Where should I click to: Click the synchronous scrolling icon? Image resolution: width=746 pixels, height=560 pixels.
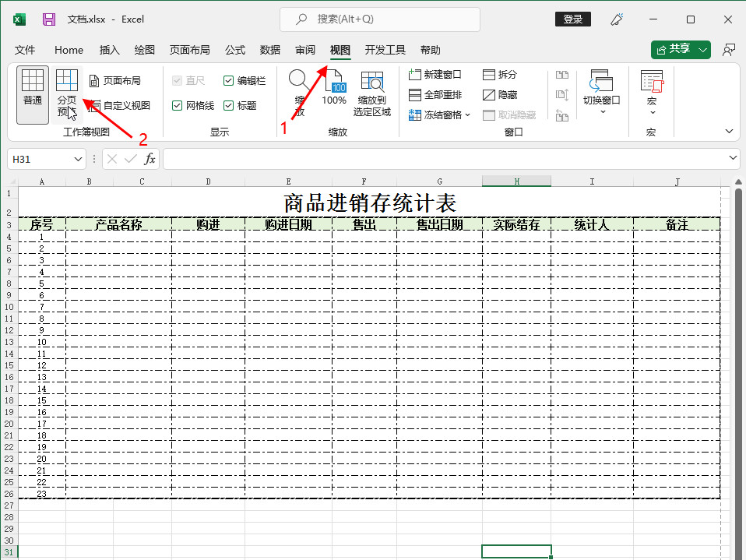tap(562, 95)
